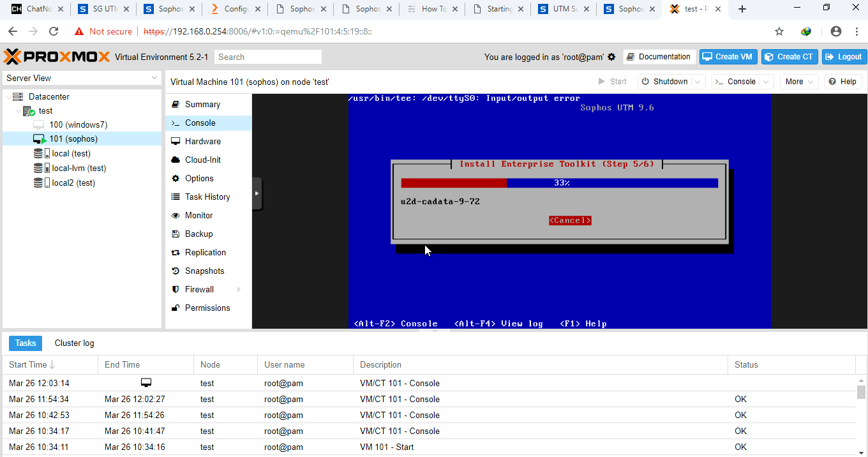Collapse the test node in tree
868x457 pixels.
[x=19, y=111]
